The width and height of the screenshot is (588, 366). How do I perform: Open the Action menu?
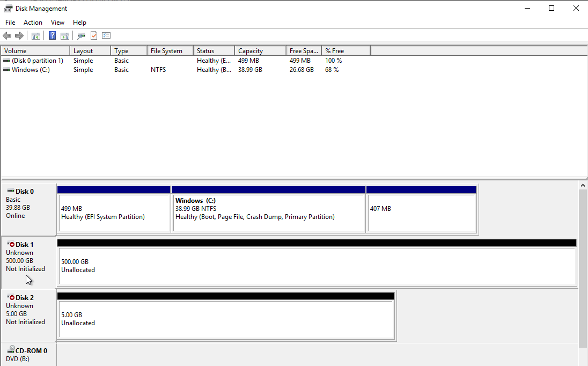coord(33,23)
